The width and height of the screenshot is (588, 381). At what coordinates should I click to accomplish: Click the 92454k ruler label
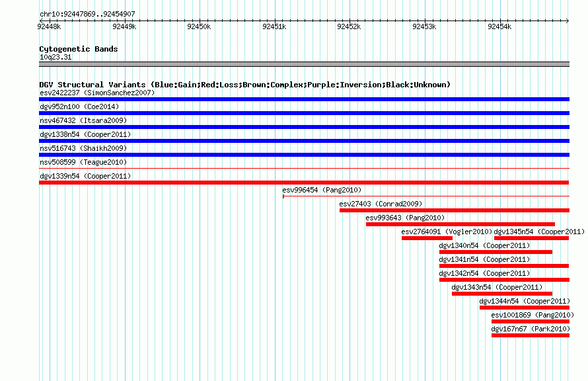pos(499,26)
